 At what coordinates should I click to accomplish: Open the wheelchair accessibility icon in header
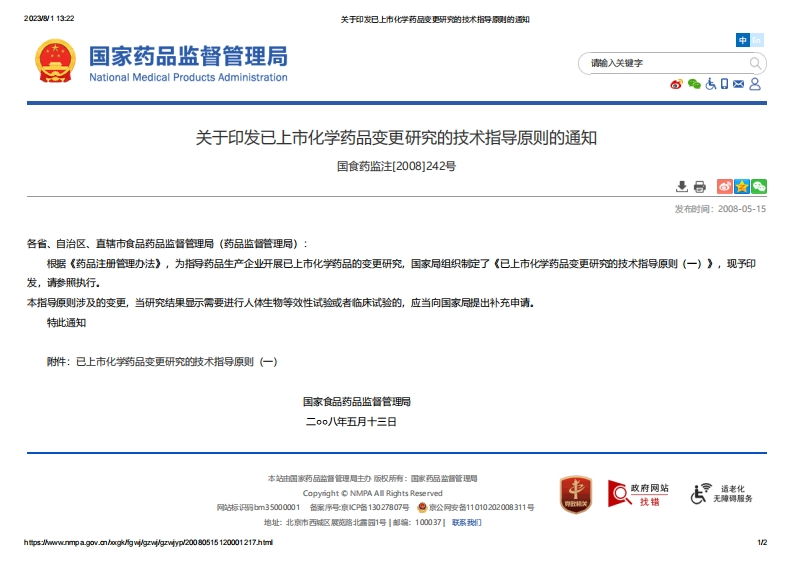coord(710,84)
